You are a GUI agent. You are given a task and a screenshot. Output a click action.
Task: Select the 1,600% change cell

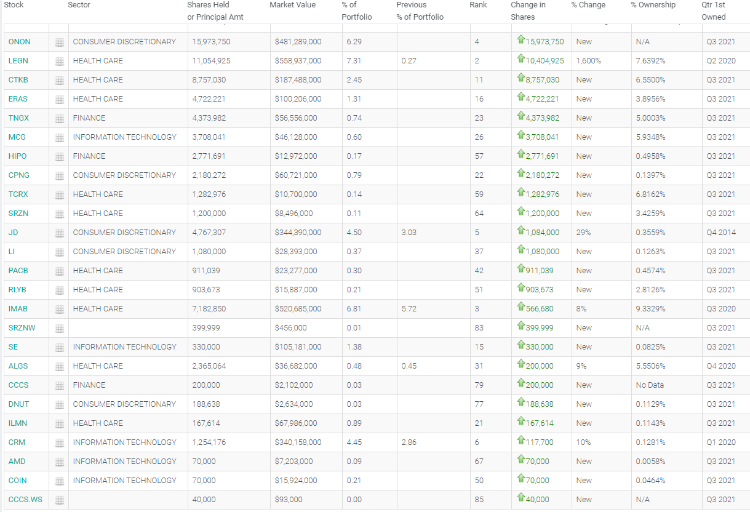(x=588, y=61)
